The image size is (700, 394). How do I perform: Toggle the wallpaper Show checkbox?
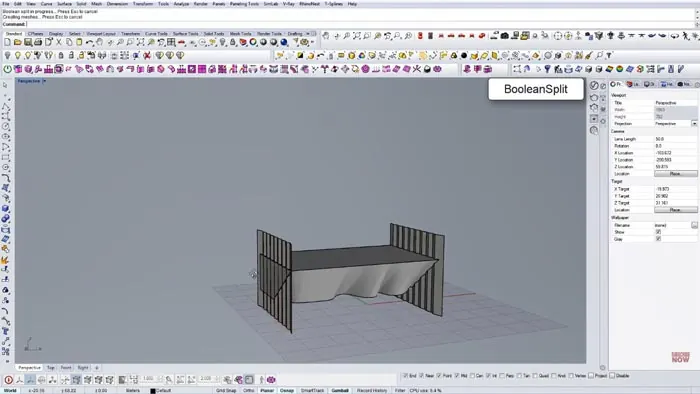pos(658,232)
